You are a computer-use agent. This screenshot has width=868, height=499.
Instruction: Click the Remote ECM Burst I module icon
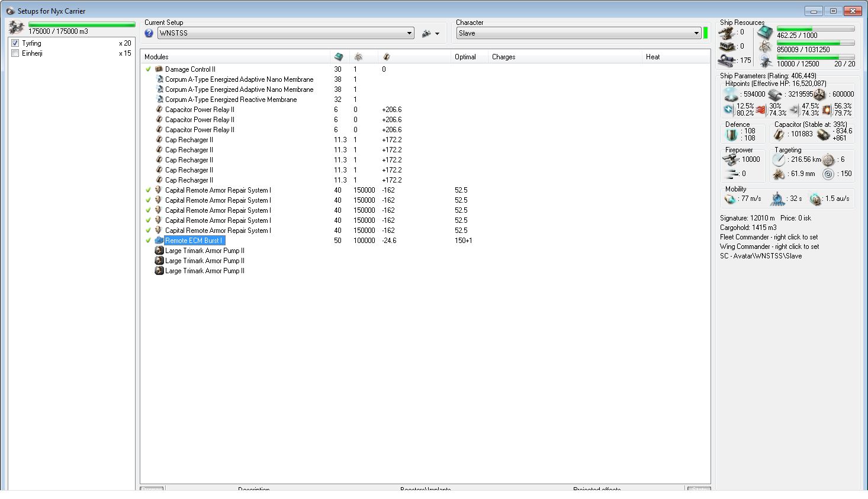click(x=159, y=241)
